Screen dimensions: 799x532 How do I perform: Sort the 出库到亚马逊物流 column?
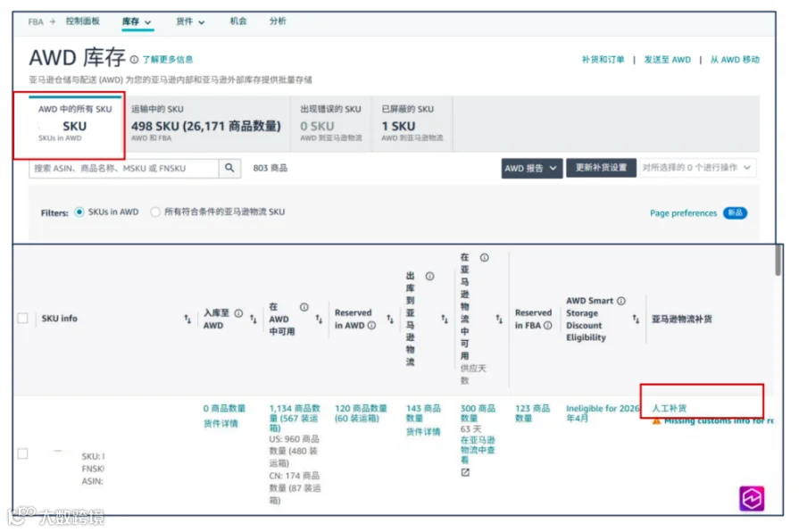point(445,319)
